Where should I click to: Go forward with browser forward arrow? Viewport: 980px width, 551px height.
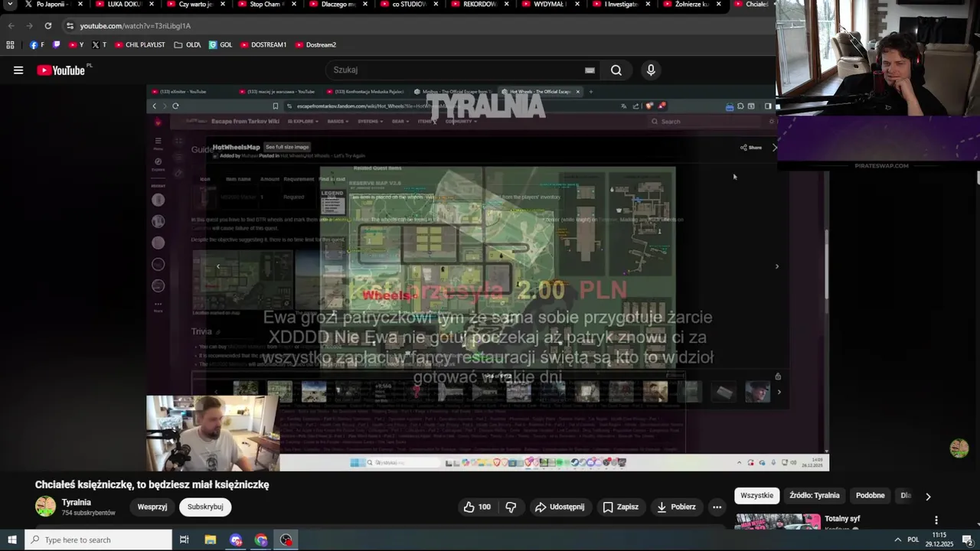pos(29,26)
